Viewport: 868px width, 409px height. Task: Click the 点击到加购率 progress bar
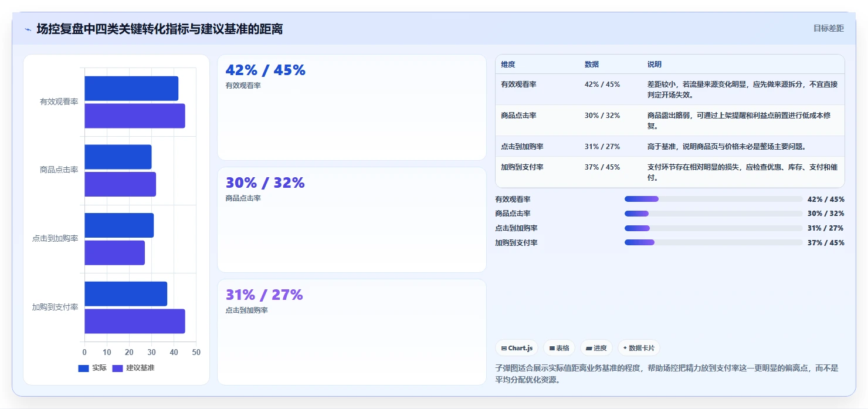click(713, 228)
